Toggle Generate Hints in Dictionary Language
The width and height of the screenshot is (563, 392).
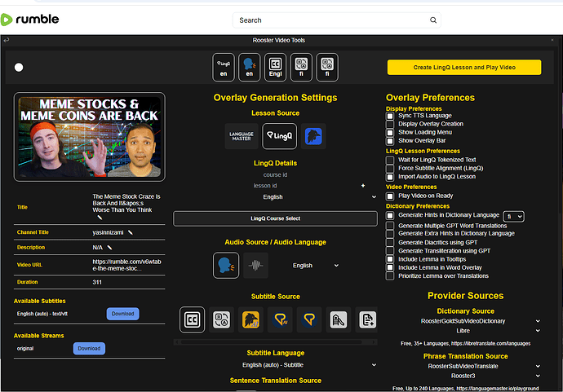390,215
